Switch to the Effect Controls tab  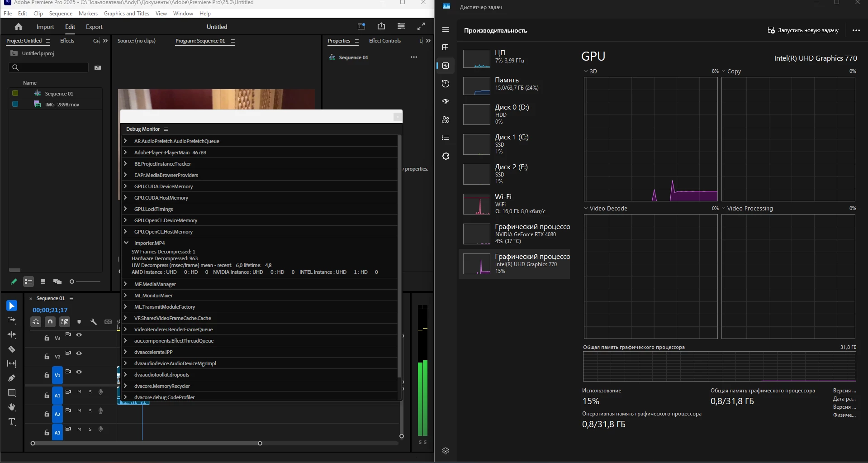[385, 41]
